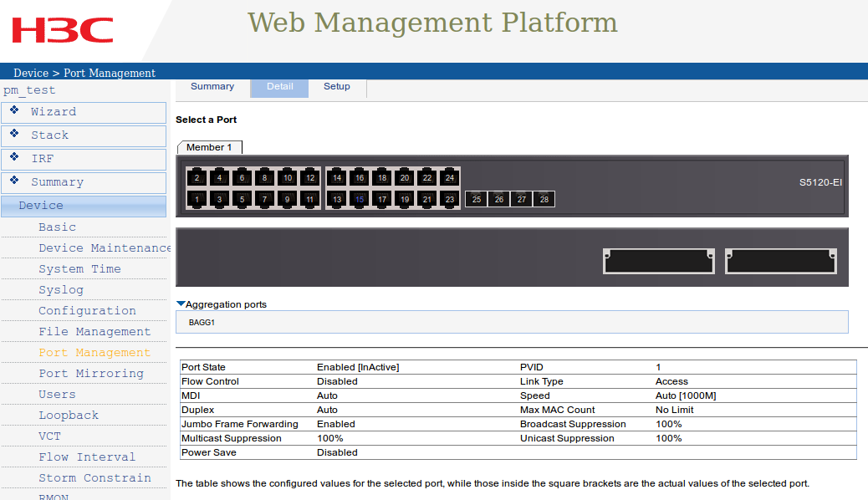Go to Port Mirroring
The image size is (868, 500).
click(x=91, y=374)
